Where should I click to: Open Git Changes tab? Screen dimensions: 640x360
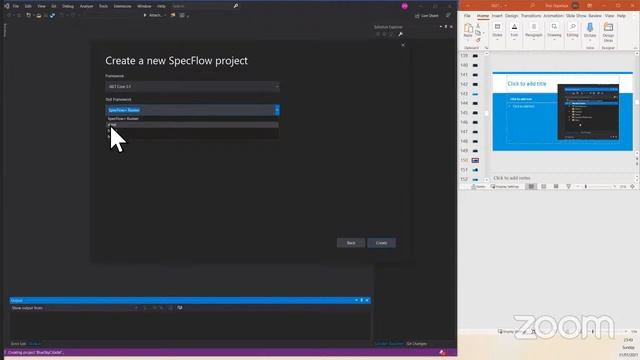tap(416, 344)
